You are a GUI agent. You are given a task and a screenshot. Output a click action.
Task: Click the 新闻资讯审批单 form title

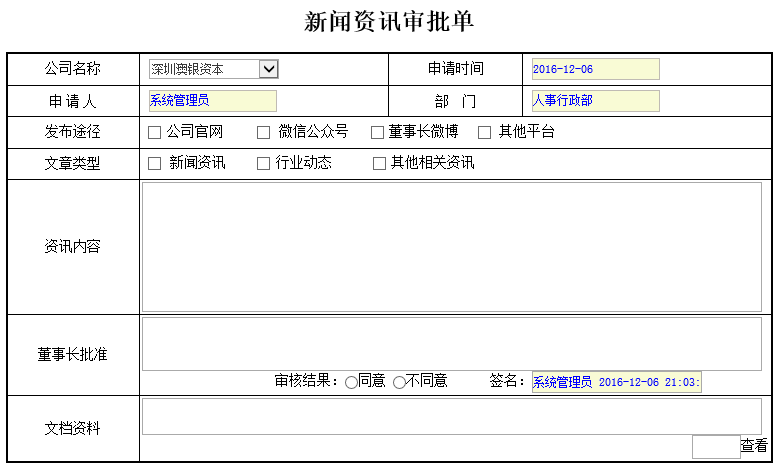pos(389,22)
